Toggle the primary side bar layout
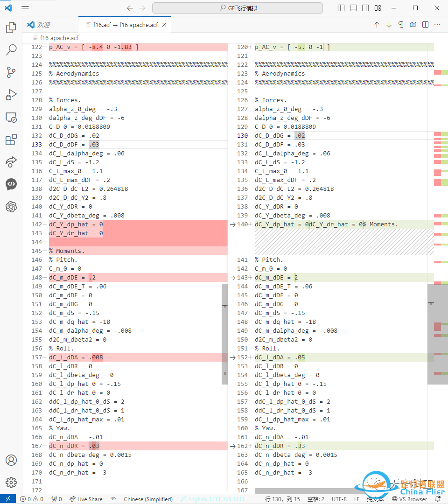448x504 pixels. [341, 8]
